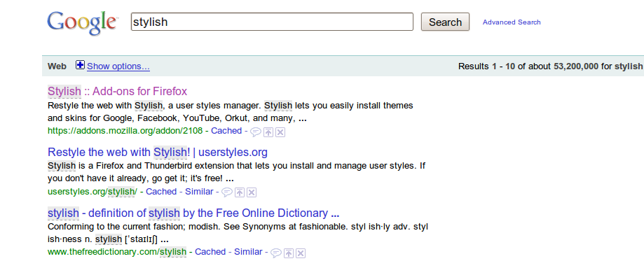Click the URL text www.thefreedictionary.com/stylish

[117, 252]
